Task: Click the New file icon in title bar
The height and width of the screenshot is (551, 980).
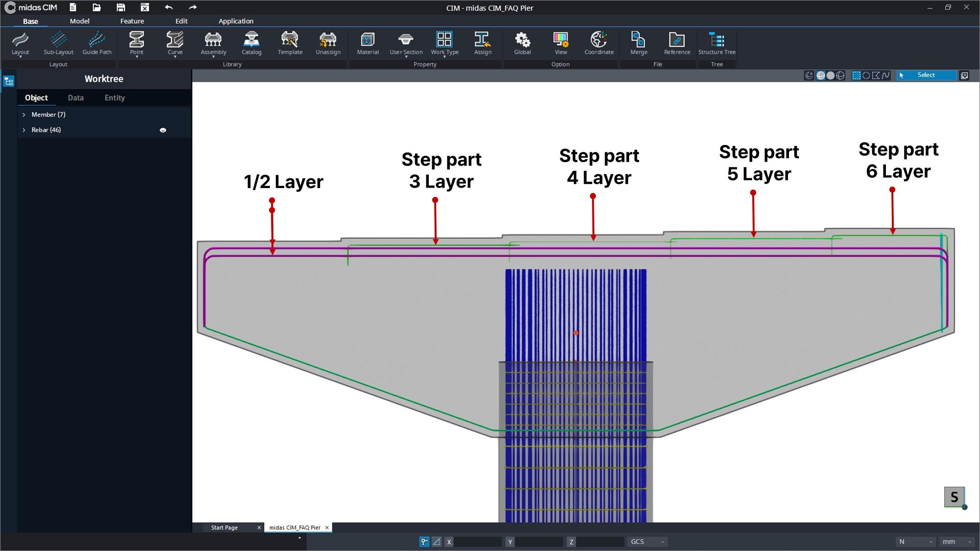Action: click(73, 7)
